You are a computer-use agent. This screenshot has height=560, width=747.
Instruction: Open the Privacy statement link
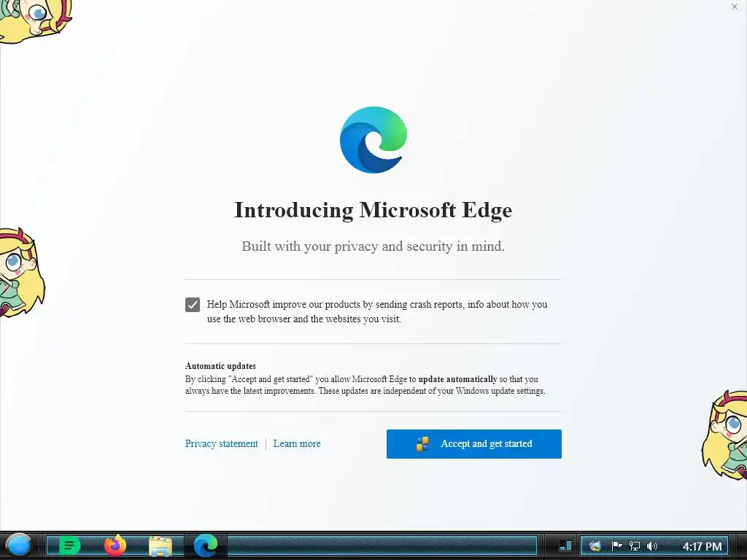(x=222, y=444)
